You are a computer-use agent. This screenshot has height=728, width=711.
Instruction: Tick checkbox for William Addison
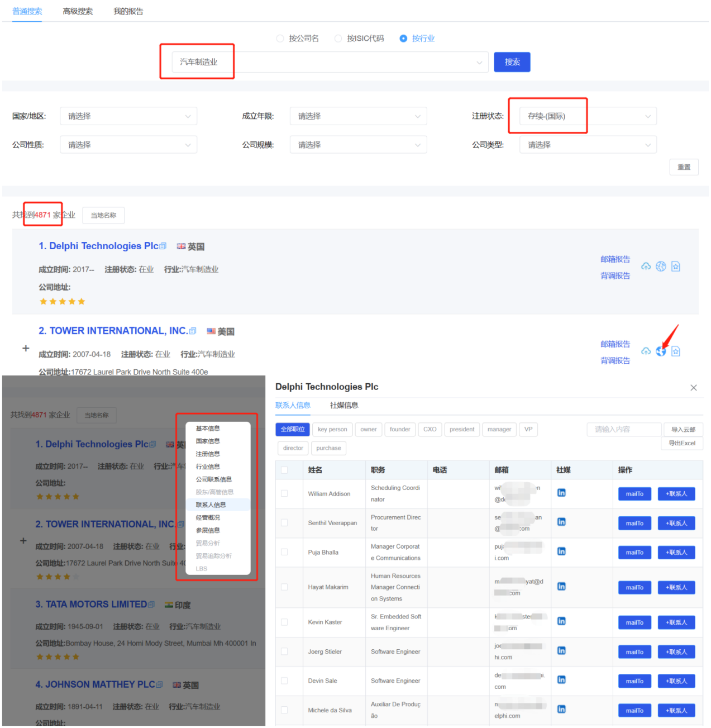tap(284, 493)
